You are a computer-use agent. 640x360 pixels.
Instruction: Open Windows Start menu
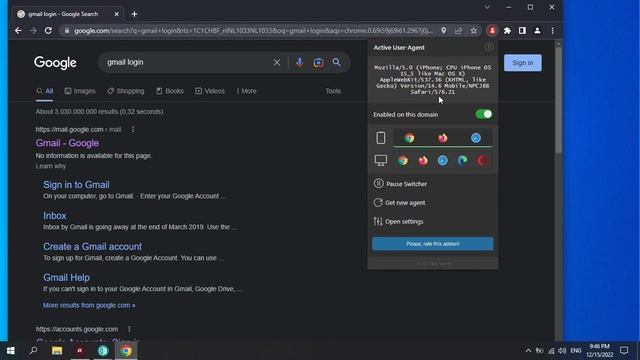[11, 351]
